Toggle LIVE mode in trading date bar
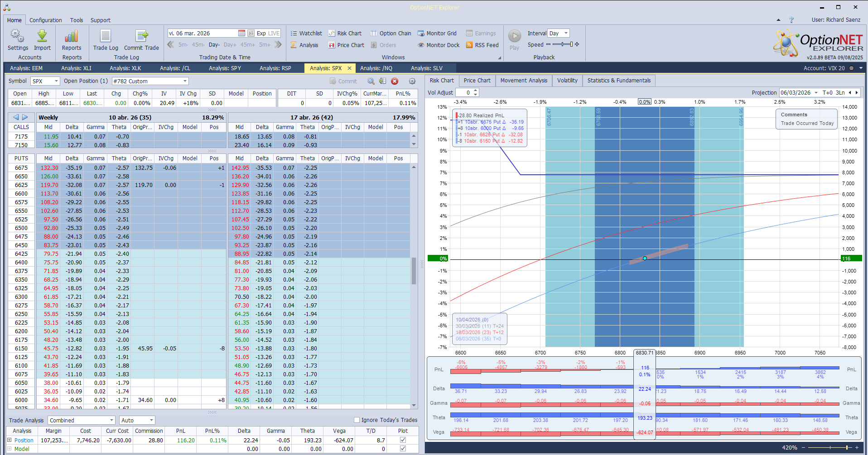Viewport: 868px width, 455px height. point(274,33)
